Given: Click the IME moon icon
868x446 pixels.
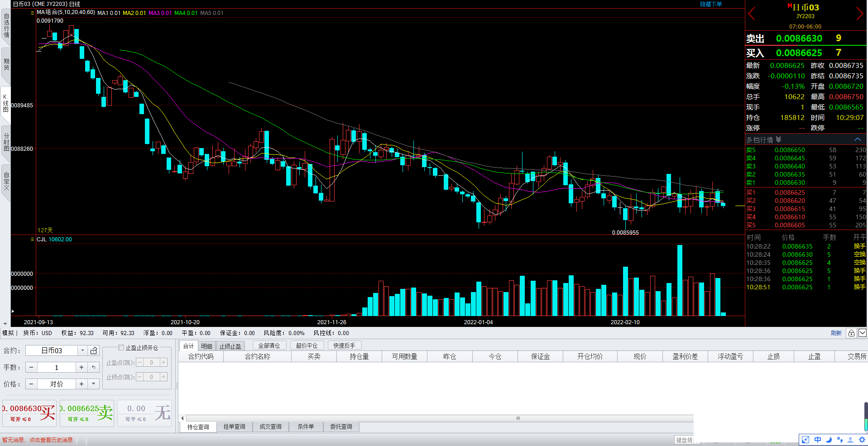Looking at the screenshot, I should pyautogui.click(x=829, y=440).
